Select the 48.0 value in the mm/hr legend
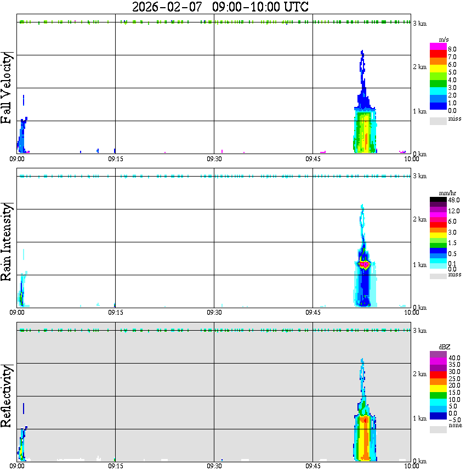 point(454,200)
